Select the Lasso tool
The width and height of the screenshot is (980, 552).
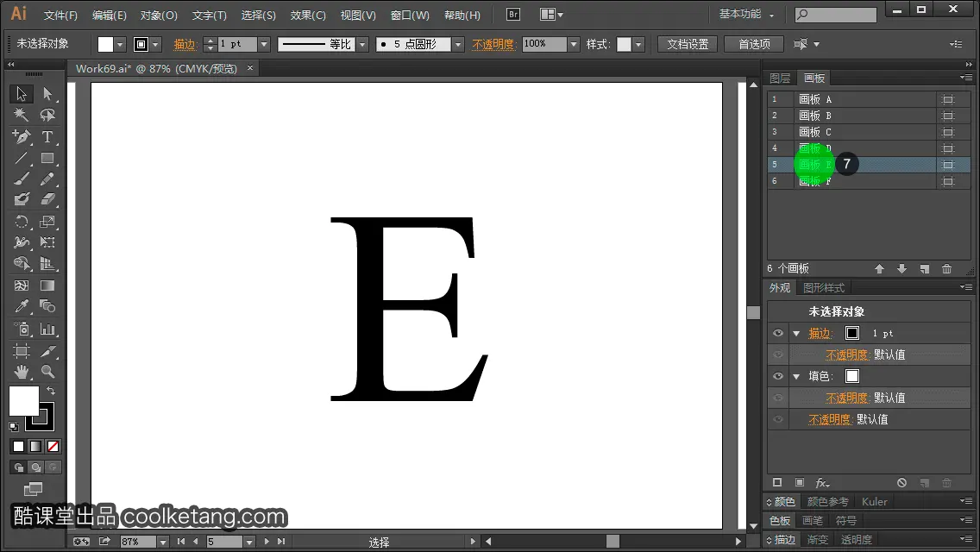point(47,115)
